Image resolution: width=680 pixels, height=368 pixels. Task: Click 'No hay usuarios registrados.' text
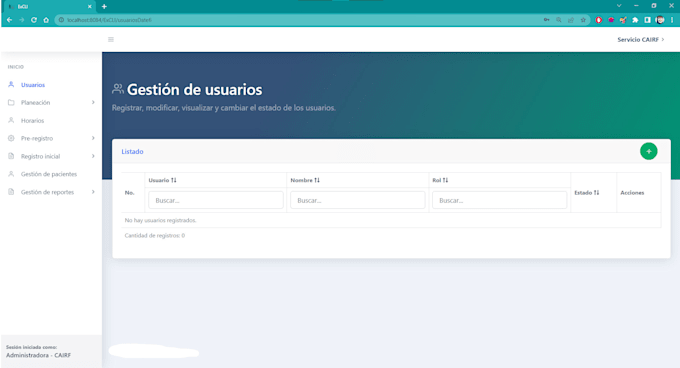(160, 221)
